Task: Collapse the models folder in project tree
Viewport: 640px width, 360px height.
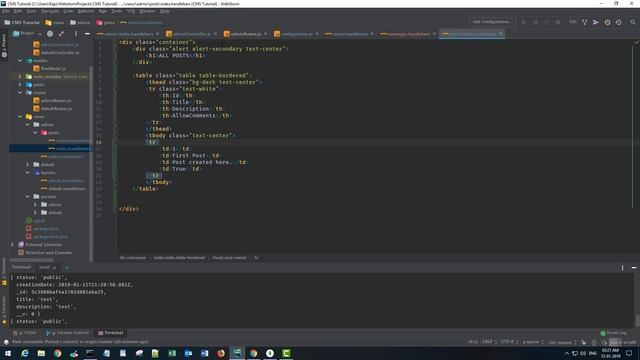Action: pyautogui.click(x=20, y=60)
